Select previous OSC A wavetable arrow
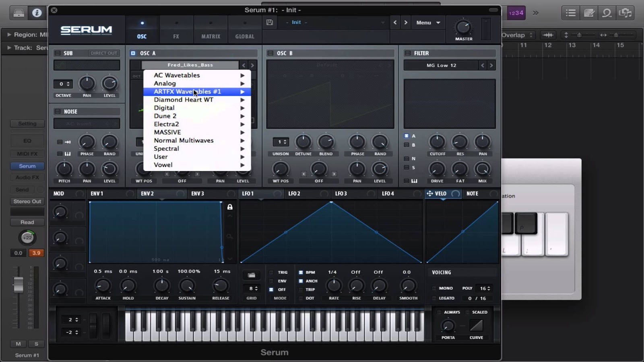The height and width of the screenshot is (362, 644). (244, 65)
